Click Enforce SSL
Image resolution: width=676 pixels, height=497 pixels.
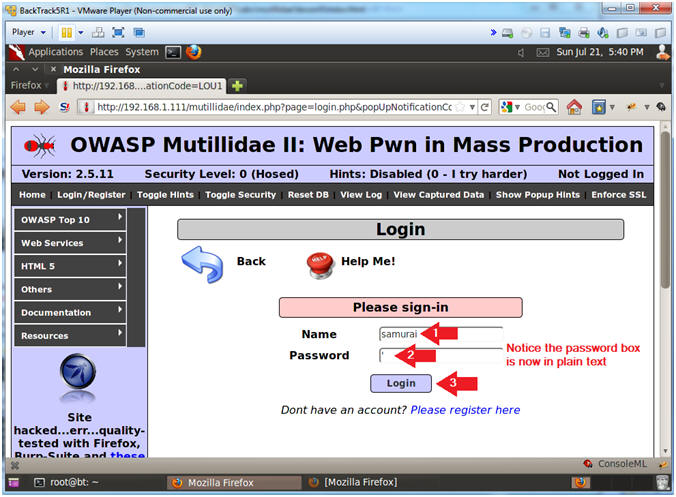click(x=619, y=195)
